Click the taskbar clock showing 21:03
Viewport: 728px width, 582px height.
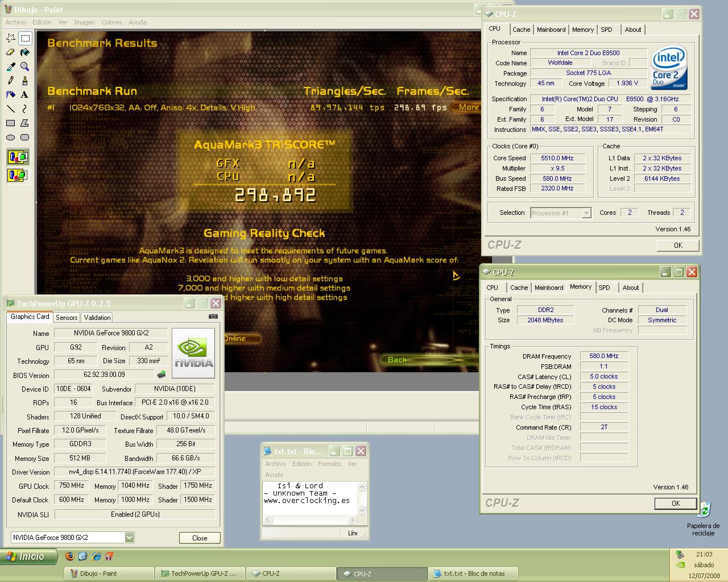click(x=704, y=554)
